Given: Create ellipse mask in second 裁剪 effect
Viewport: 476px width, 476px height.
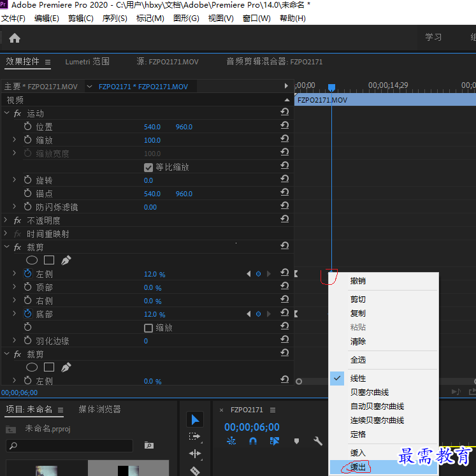Looking at the screenshot, I should click(32, 367).
